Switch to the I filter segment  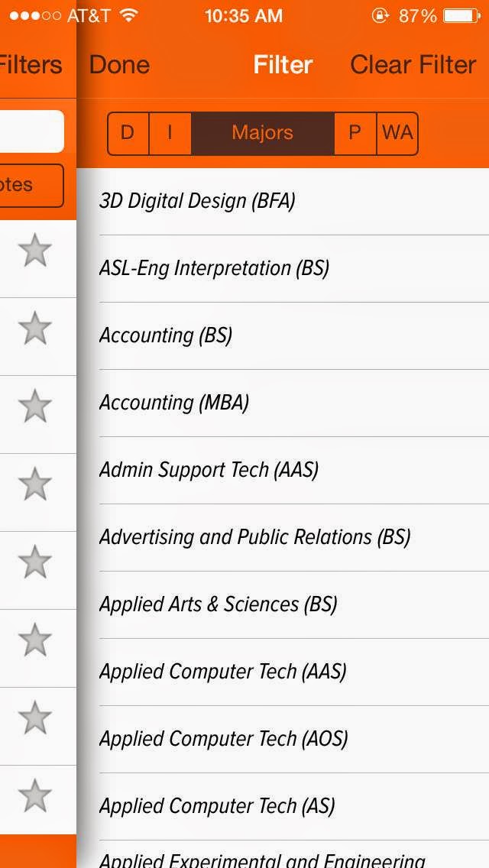[x=170, y=134]
